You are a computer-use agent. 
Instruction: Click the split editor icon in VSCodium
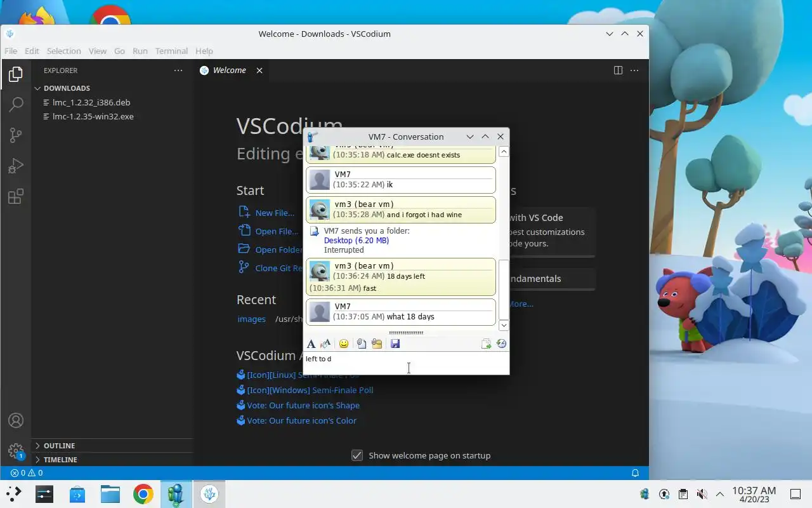coord(618,70)
